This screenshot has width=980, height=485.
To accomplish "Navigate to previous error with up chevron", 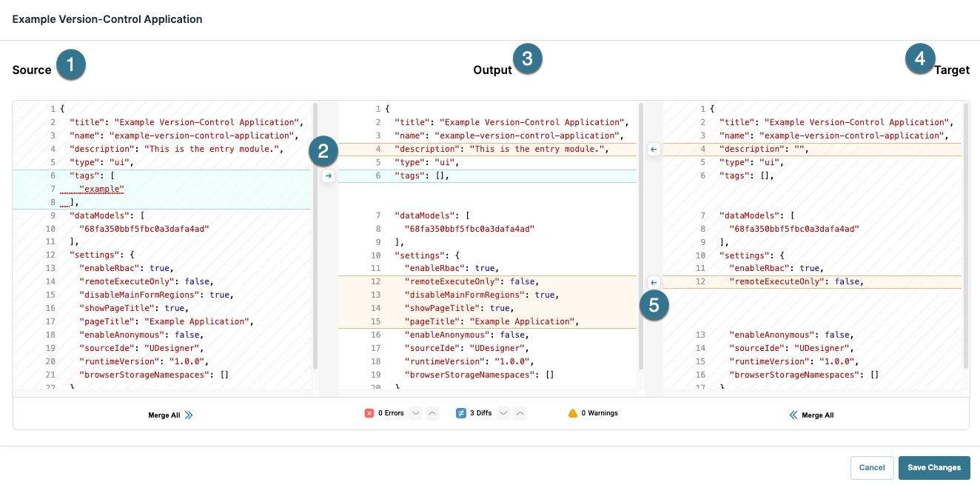I will (x=433, y=414).
